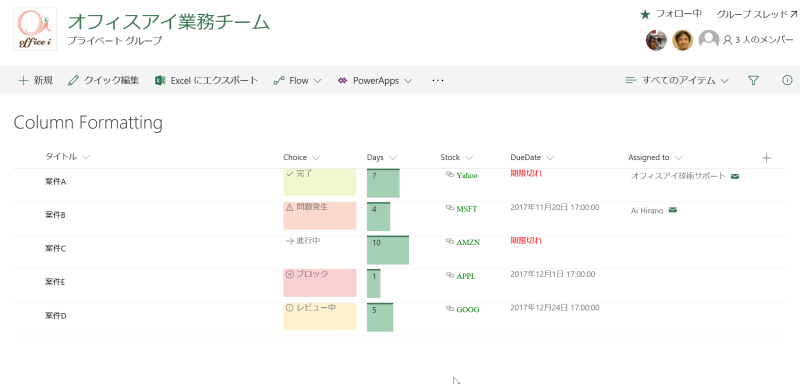The width and height of the screenshot is (800, 384).
Task: Open the more commands ellipsis
Action: [x=438, y=81]
